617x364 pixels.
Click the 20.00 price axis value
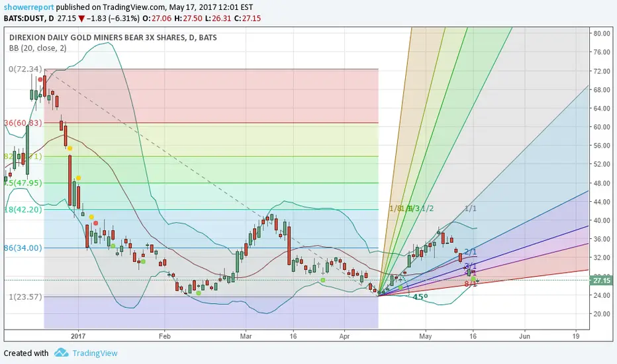coord(602,314)
